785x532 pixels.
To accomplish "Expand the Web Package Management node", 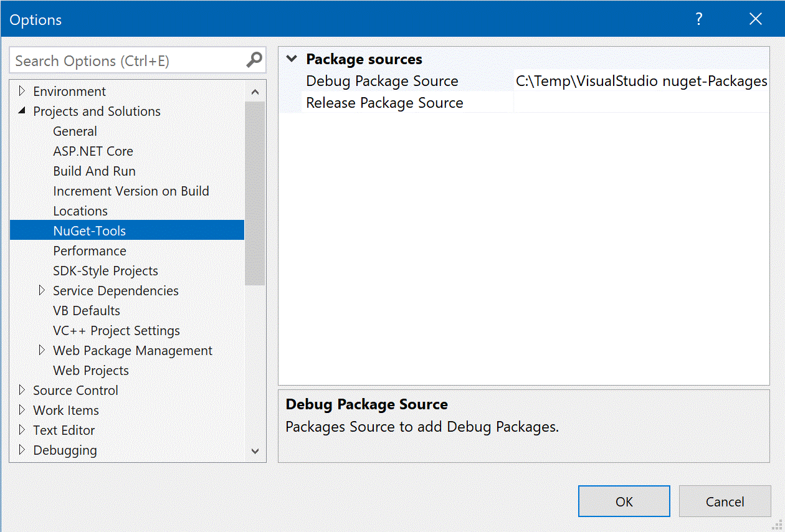I will (x=42, y=350).
